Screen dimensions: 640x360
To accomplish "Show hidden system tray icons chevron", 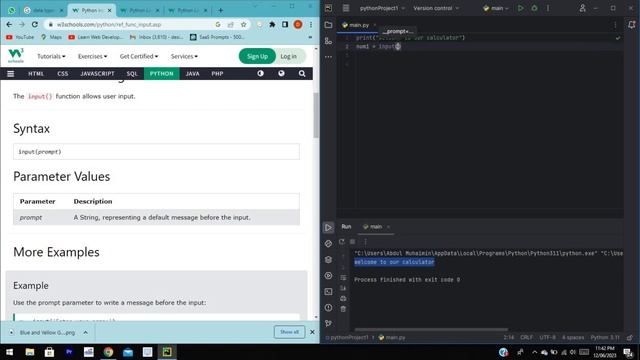I will tap(534, 352).
